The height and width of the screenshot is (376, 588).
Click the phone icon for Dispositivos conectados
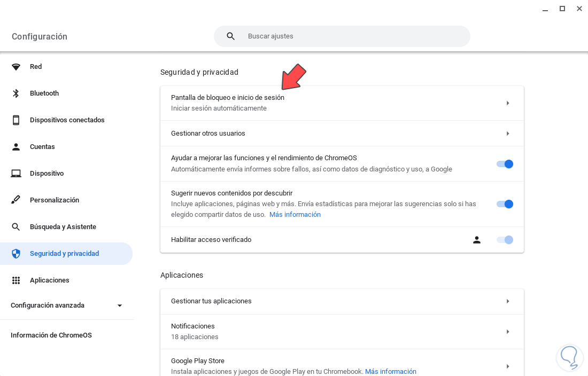pos(16,120)
